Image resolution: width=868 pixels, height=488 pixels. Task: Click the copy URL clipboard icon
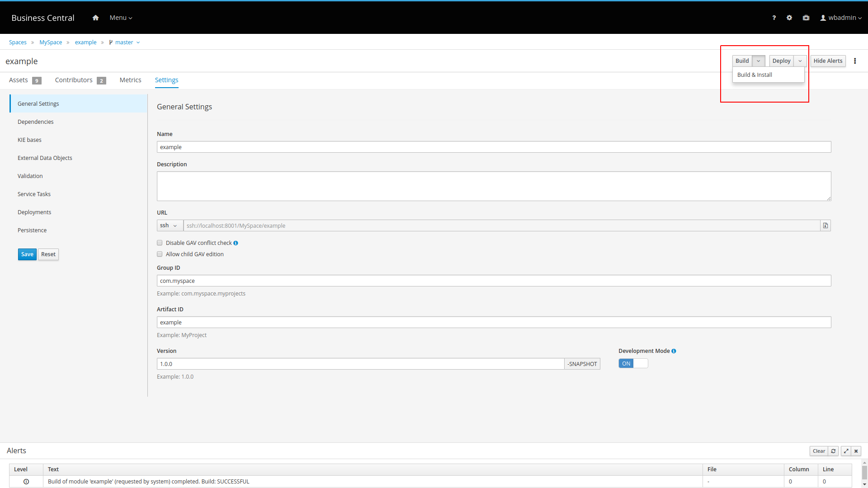point(826,225)
